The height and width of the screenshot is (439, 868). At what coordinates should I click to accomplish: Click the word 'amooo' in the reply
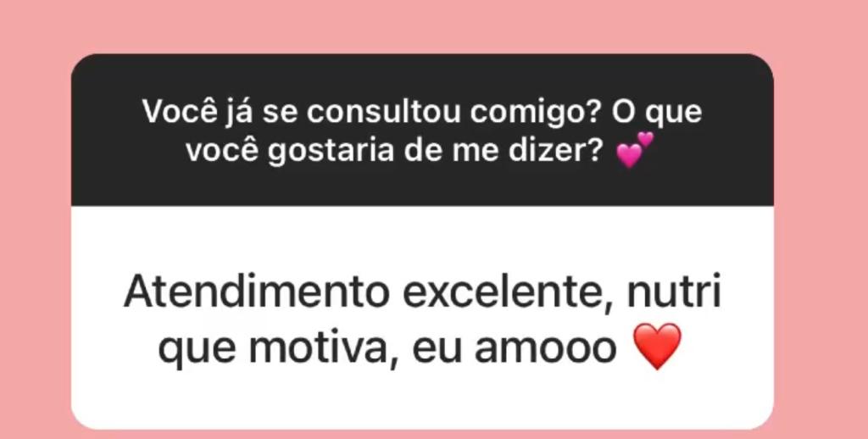pyautogui.click(x=546, y=350)
